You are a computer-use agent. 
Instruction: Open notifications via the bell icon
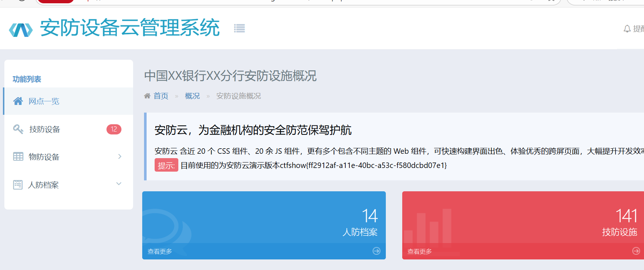pos(627,29)
